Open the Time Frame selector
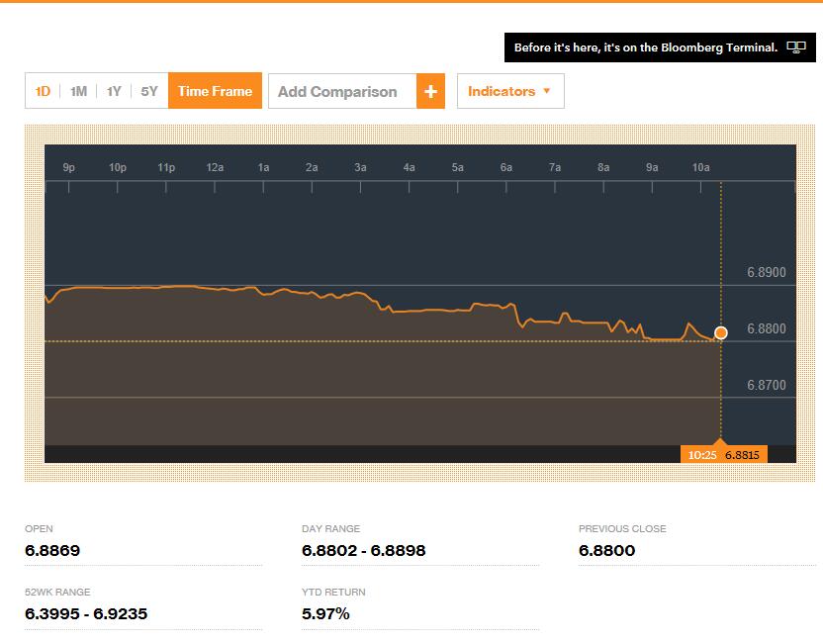The width and height of the screenshot is (823, 644). [x=215, y=92]
